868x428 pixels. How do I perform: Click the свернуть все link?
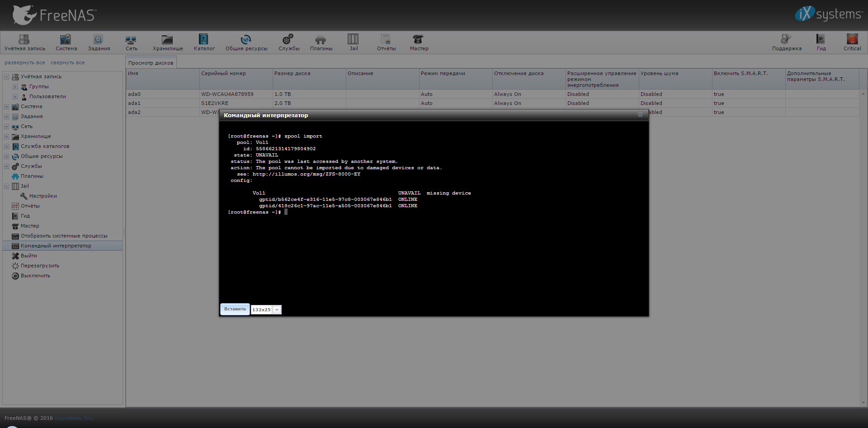coord(67,63)
